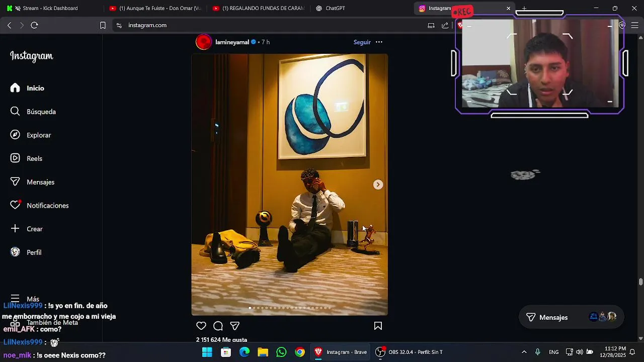644x362 pixels.
Task: Share the post with paper plane icon
Action: [234, 326]
